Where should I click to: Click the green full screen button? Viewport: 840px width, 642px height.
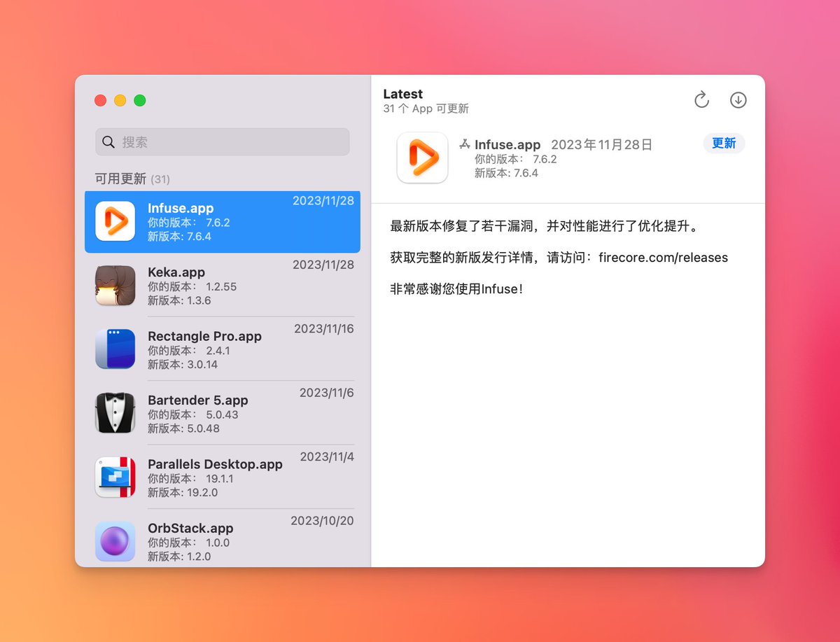(140, 100)
